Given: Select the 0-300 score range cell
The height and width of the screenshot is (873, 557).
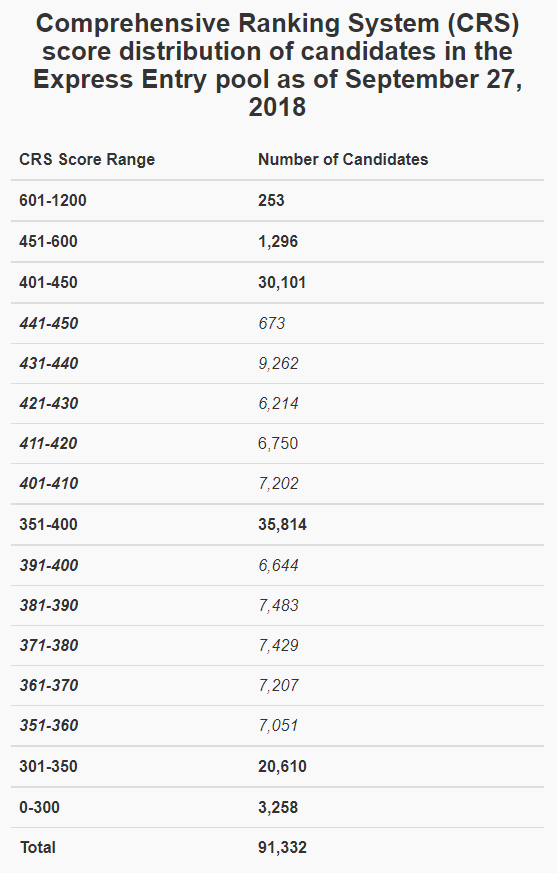Looking at the screenshot, I should coord(39,807).
